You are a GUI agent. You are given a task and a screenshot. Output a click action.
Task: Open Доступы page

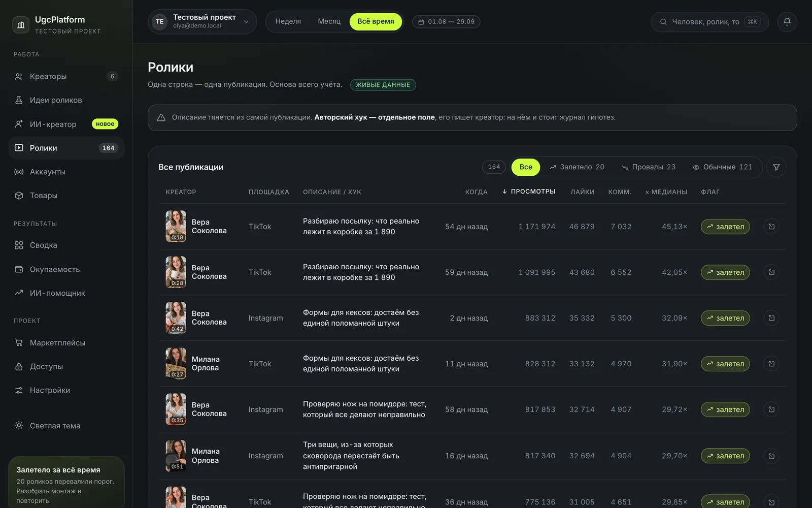[x=66, y=367]
